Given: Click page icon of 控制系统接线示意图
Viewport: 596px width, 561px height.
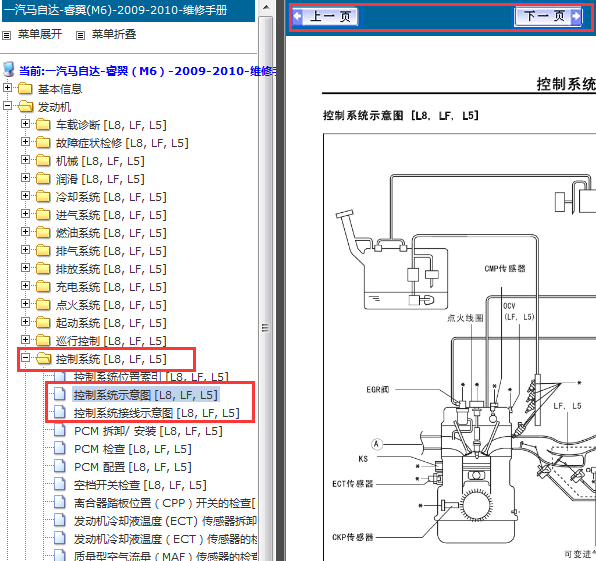Looking at the screenshot, I should point(60,412).
